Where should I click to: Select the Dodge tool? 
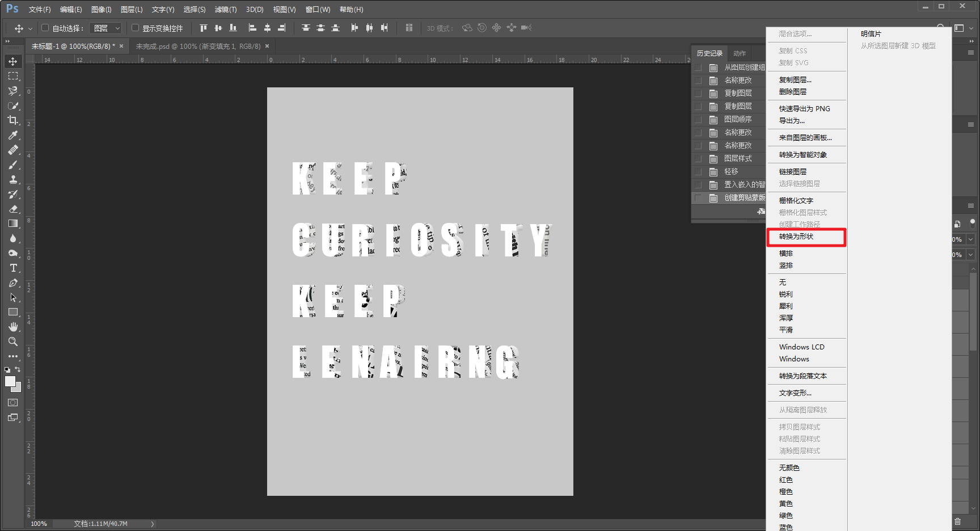coord(13,253)
